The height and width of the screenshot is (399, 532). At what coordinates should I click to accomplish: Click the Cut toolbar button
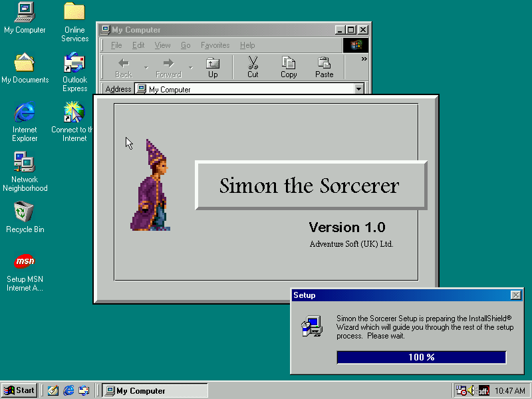coord(253,67)
